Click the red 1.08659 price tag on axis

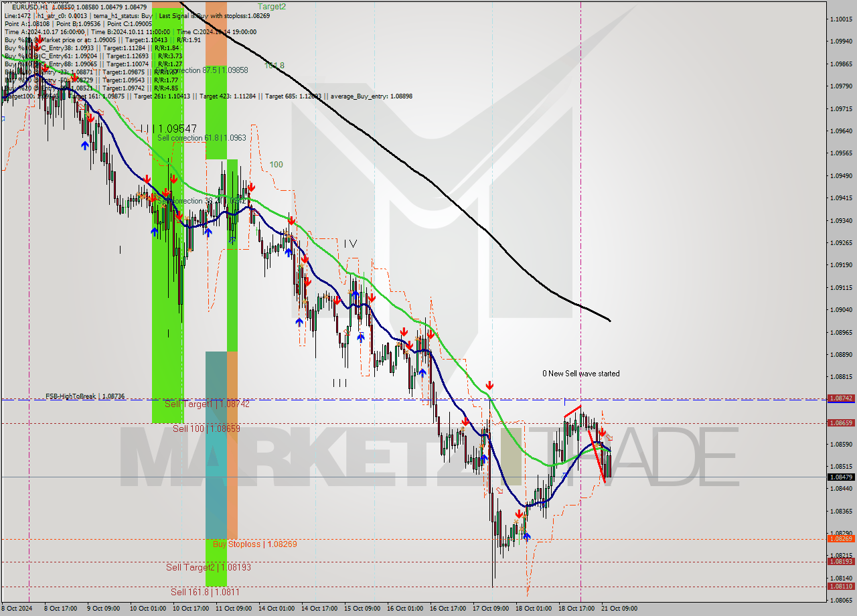click(841, 422)
